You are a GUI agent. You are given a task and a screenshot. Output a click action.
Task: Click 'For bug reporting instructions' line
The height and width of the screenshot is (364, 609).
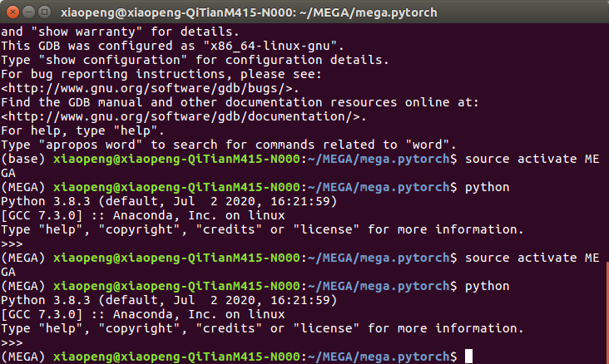(161, 75)
